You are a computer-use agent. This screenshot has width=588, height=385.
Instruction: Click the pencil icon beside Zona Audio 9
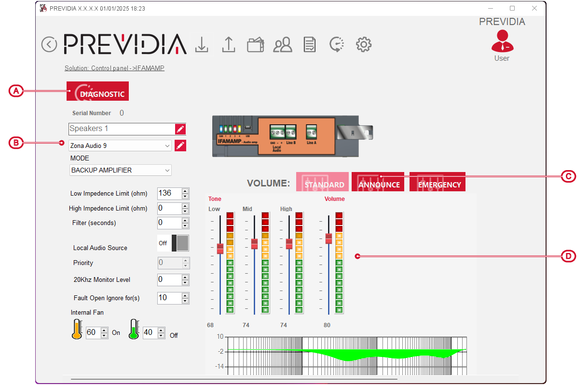[180, 146]
